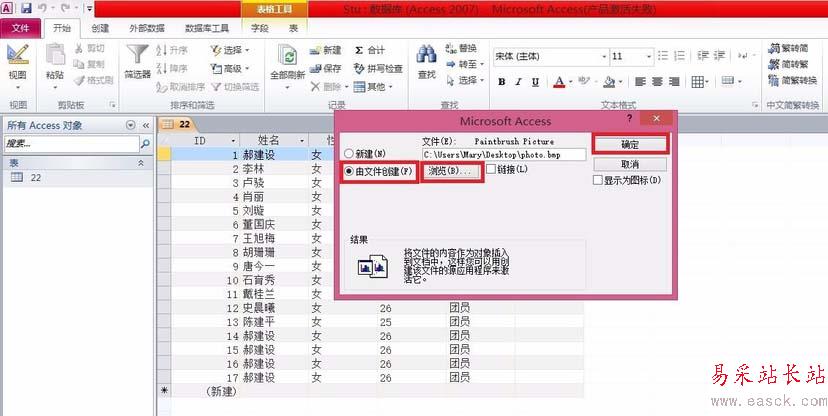The image size is (828, 416).
Task: Run 拼写检查 spell check
Action: tap(378, 68)
